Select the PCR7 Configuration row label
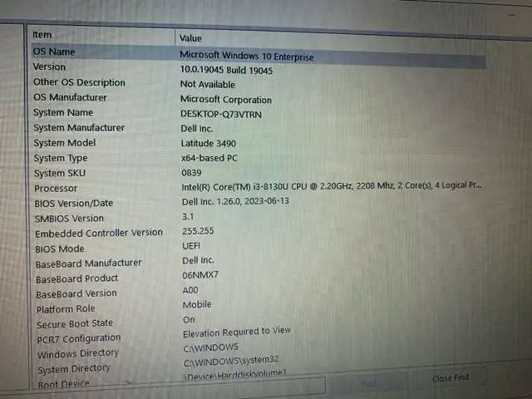 coord(79,339)
